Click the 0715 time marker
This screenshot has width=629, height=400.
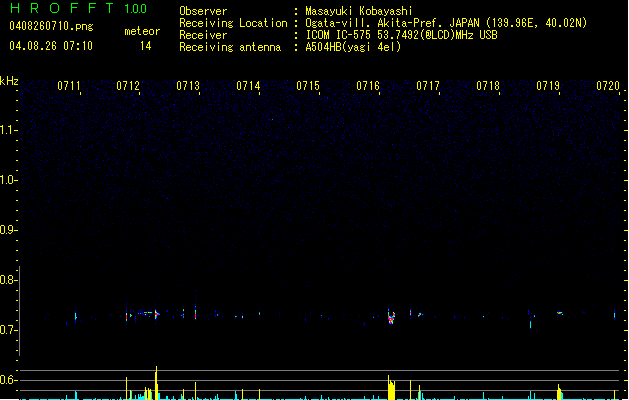(x=308, y=86)
